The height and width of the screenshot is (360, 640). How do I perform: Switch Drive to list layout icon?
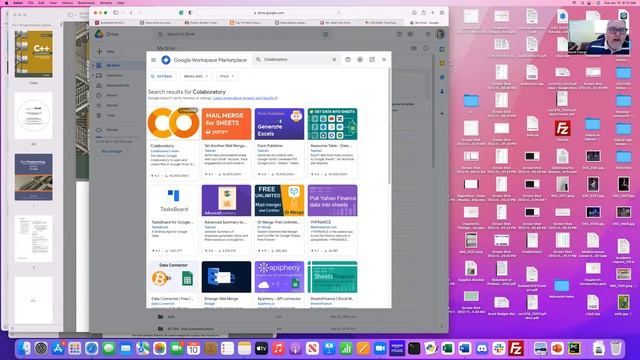click(x=413, y=48)
